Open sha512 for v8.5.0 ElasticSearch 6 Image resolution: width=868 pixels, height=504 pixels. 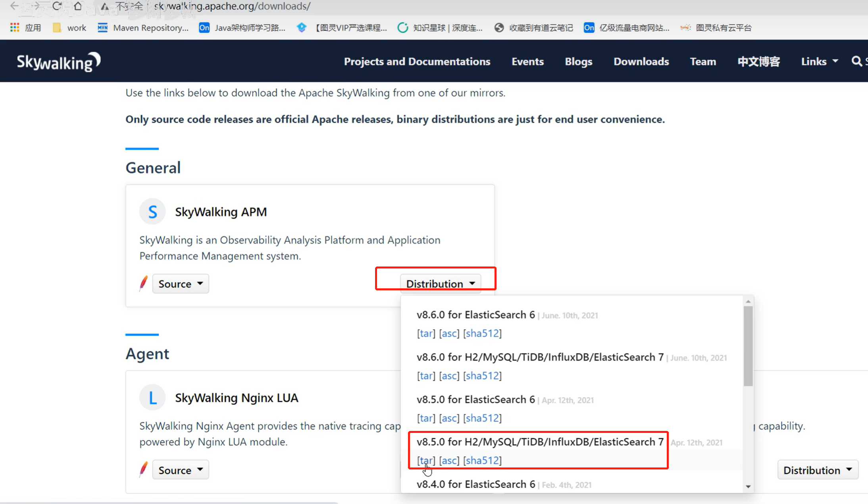point(482,418)
